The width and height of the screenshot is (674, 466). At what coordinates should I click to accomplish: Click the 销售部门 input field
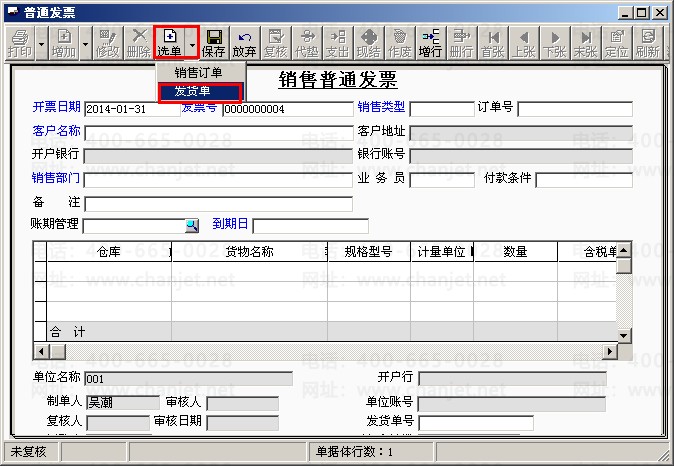point(218,180)
